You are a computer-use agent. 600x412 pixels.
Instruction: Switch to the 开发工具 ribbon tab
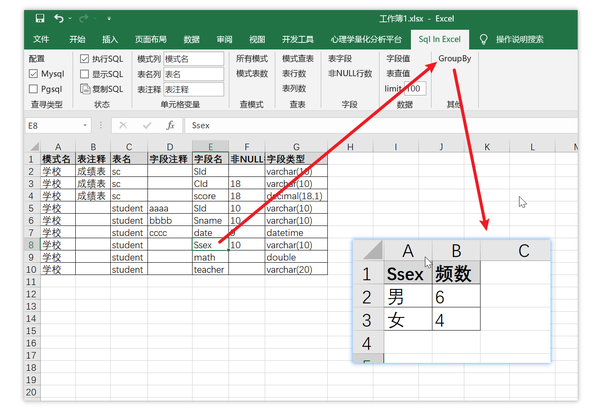[x=297, y=39]
